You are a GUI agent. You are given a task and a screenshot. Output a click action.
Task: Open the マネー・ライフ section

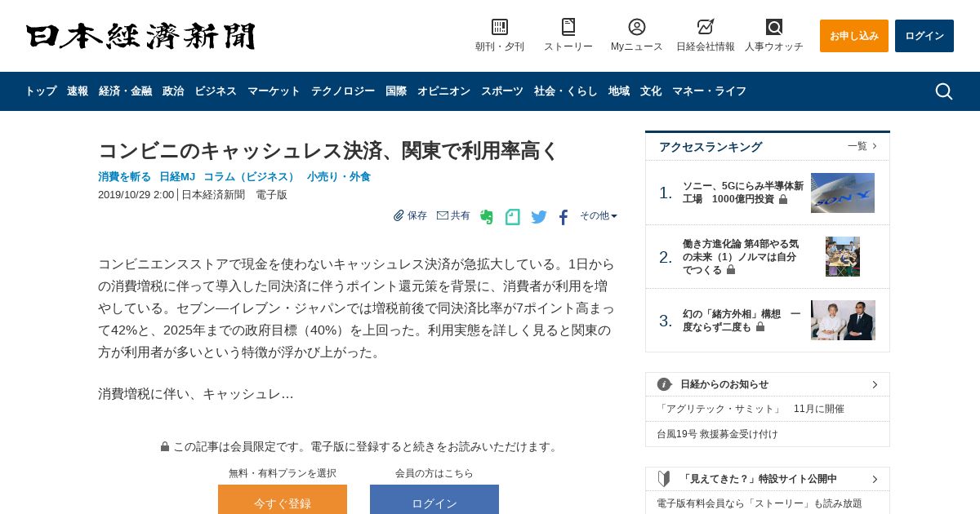click(709, 91)
